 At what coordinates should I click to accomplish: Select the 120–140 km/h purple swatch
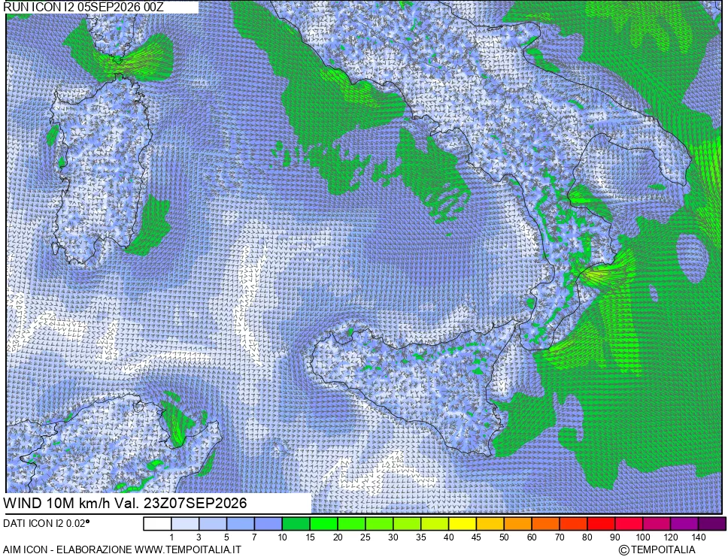684,524
